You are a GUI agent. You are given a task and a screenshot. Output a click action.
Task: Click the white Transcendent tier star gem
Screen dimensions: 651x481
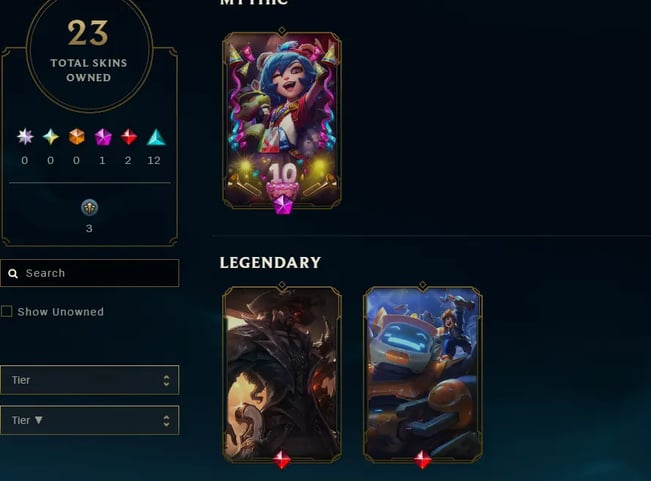(x=25, y=137)
